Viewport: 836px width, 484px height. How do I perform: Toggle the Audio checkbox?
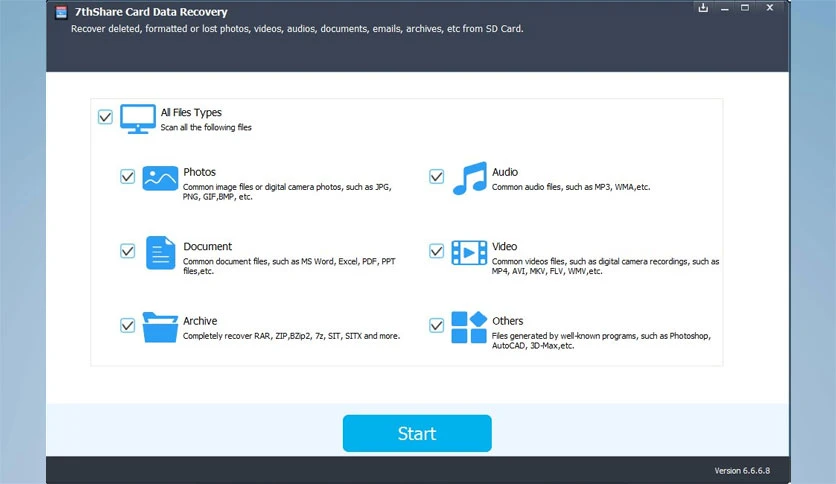pyautogui.click(x=436, y=176)
